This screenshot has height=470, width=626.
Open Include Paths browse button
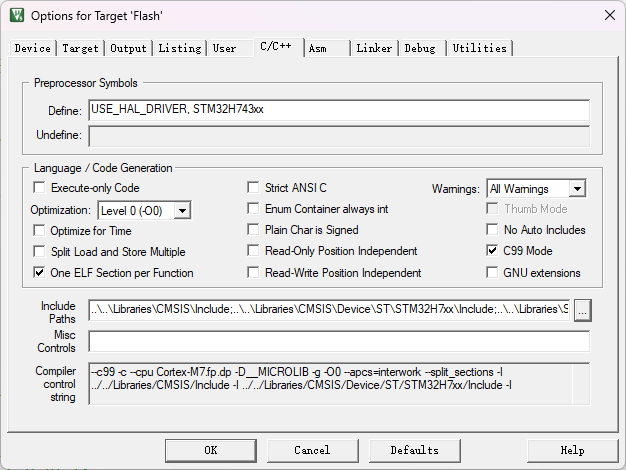tap(582, 310)
